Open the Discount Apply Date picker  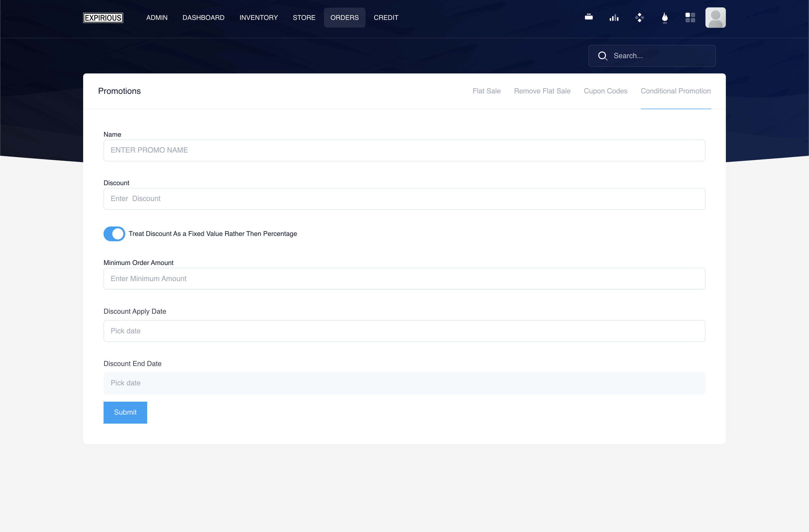[404, 331]
